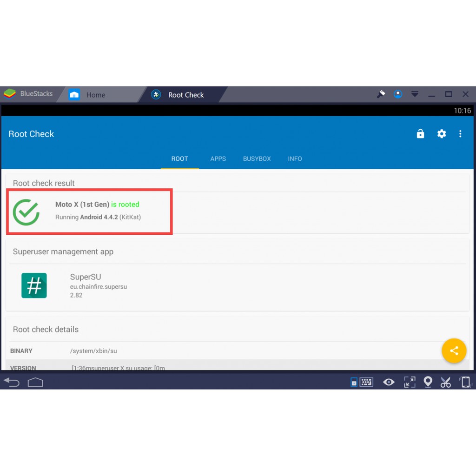Click the 'Root check result' heading

tap(44, 183)
